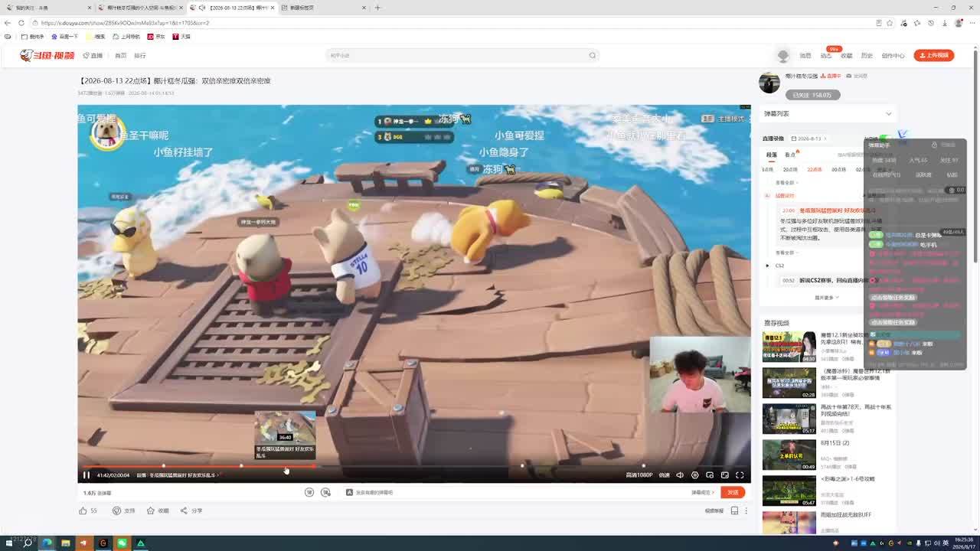Viewport: 980px width, 551px height.
Task: Reload the page with the refresh icon
Action: coord(21,23)
